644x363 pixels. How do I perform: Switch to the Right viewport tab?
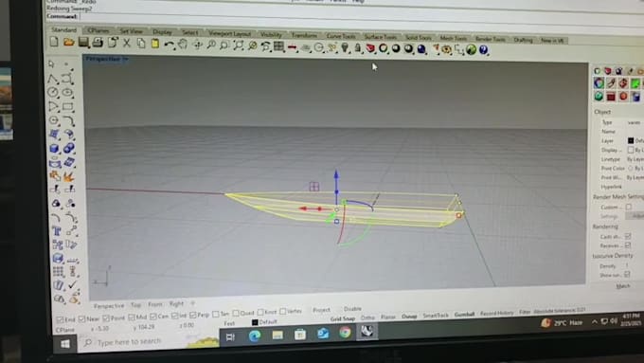(176, 304)
